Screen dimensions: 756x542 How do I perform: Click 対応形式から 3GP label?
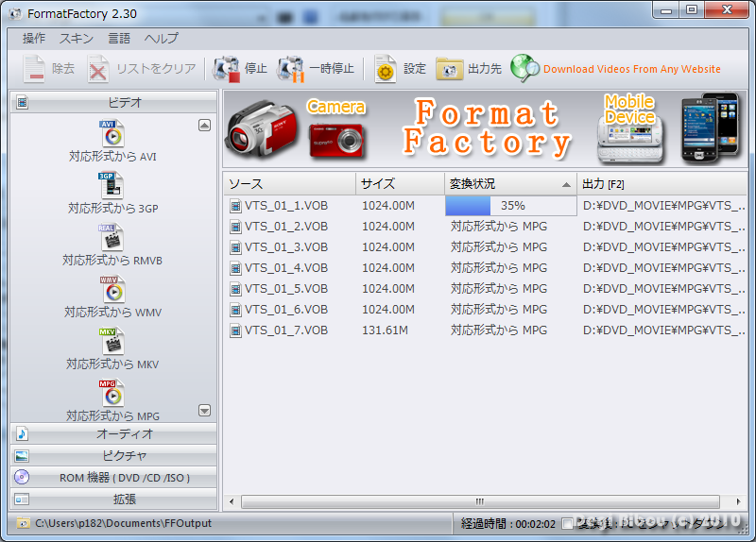coord(112,209)
